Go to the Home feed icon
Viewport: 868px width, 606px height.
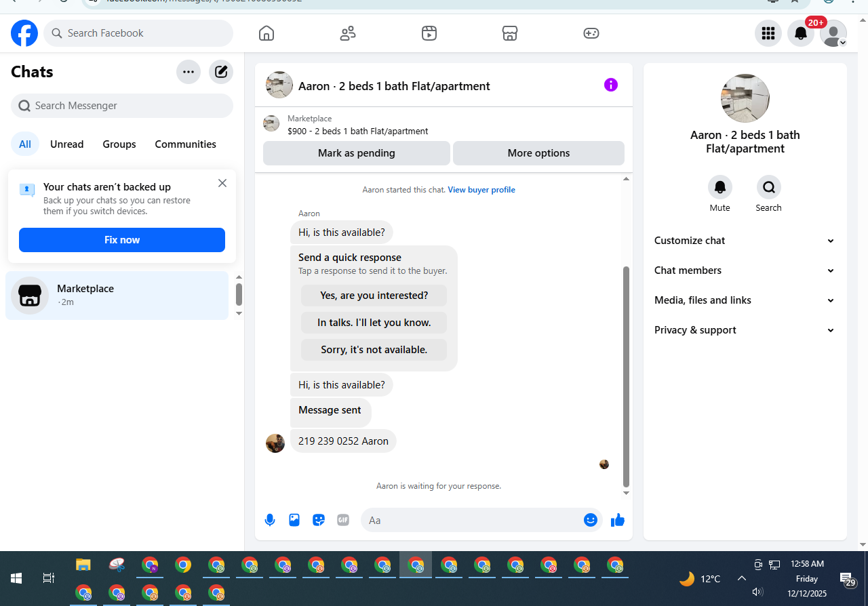267,33
